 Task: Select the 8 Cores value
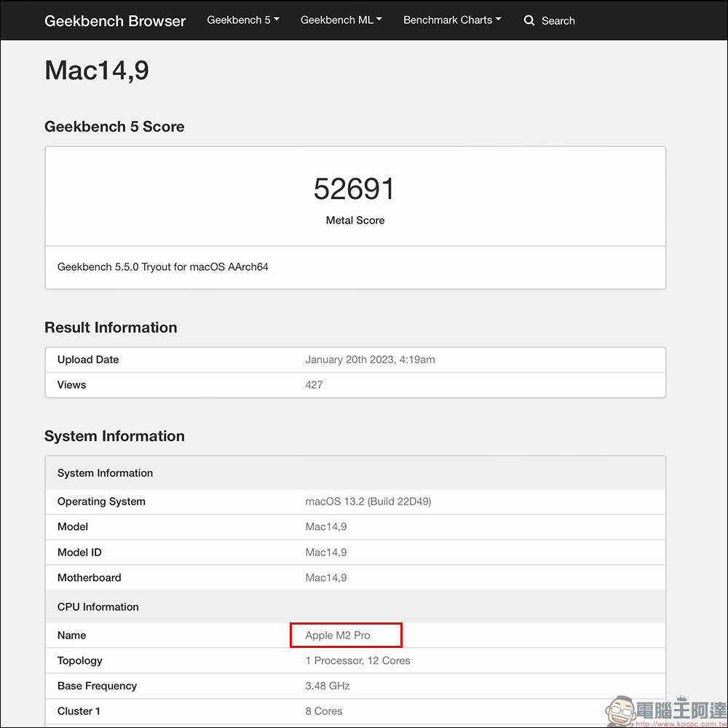pos(324,711)
